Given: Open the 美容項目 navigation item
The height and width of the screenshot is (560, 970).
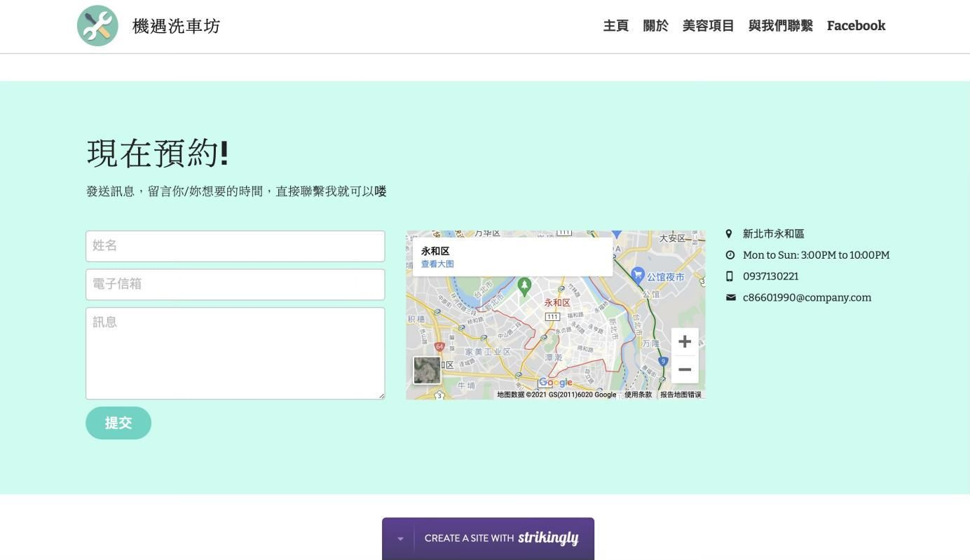Looking at the screenshot, I should (x=708, y=25).
